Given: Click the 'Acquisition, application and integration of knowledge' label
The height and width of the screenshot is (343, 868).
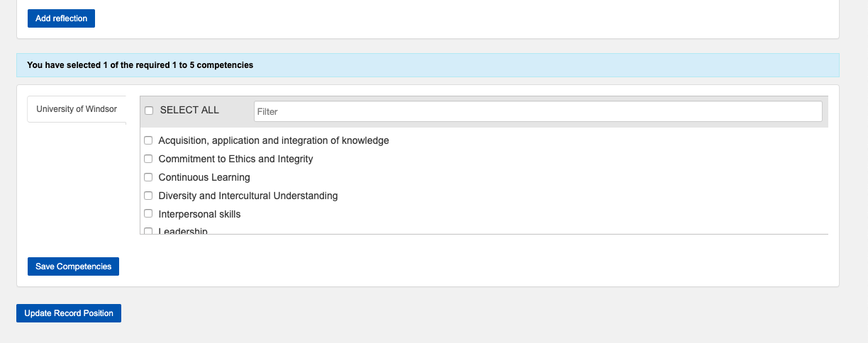Looking at the screenshot, I should (274, 140).
